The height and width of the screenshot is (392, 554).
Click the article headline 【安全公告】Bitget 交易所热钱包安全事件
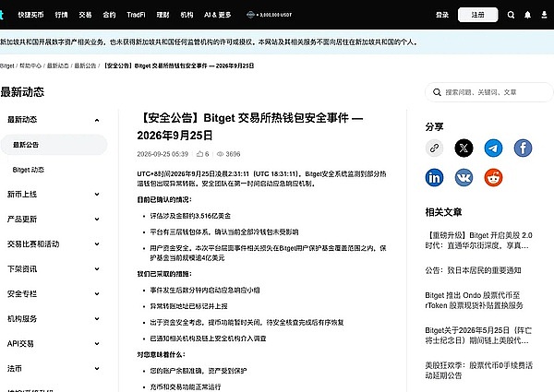click(x=250, y=126)
